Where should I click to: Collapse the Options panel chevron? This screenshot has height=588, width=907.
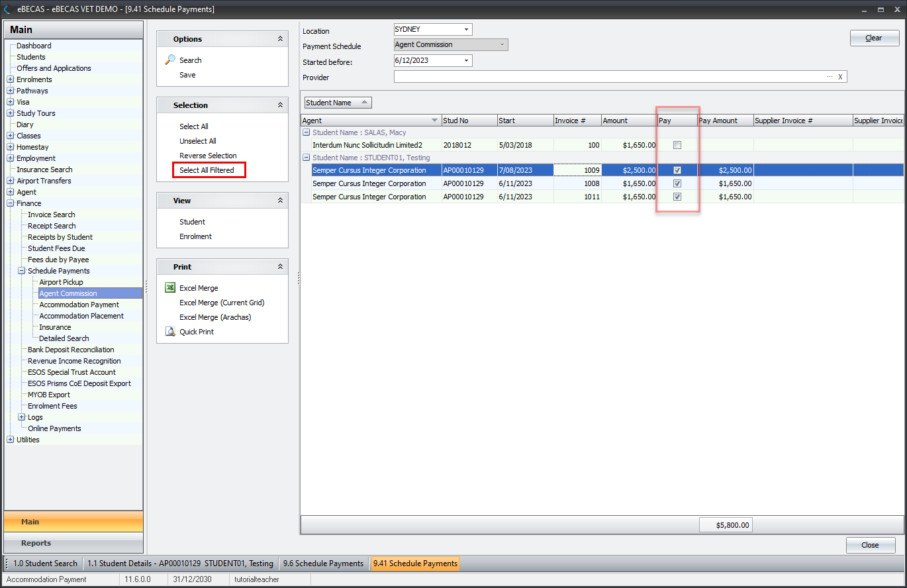[280, 39]
